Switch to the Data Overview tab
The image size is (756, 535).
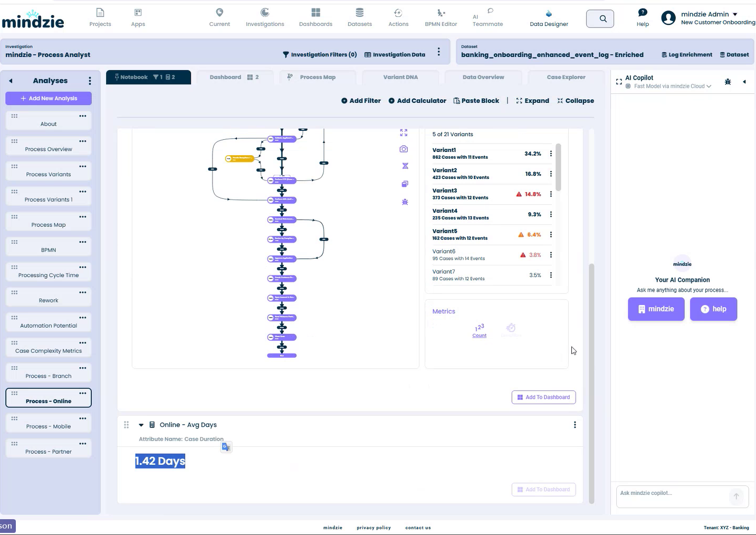tap(483, 77)
